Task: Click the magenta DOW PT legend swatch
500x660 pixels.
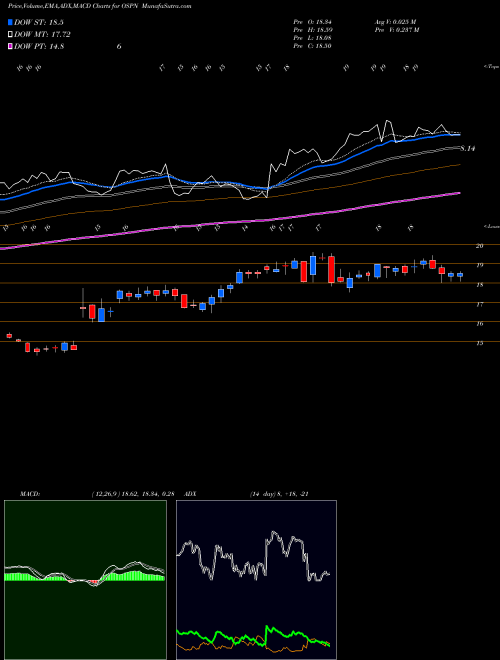Action: click(11, 46)
